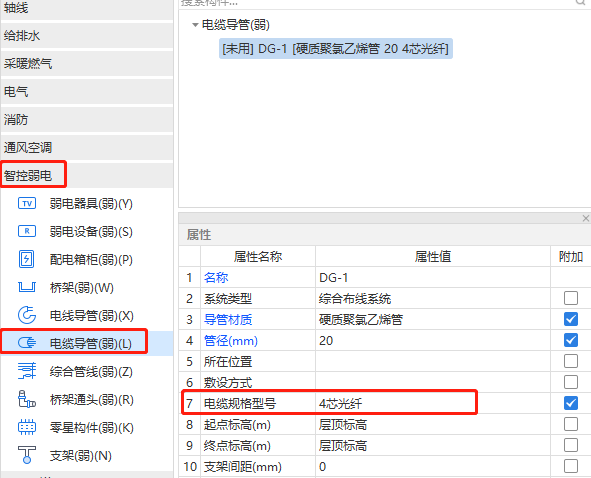
Task: Edit 导管材质 value 硬质聚氯乙烯管
Action: [x=433, y=320]
